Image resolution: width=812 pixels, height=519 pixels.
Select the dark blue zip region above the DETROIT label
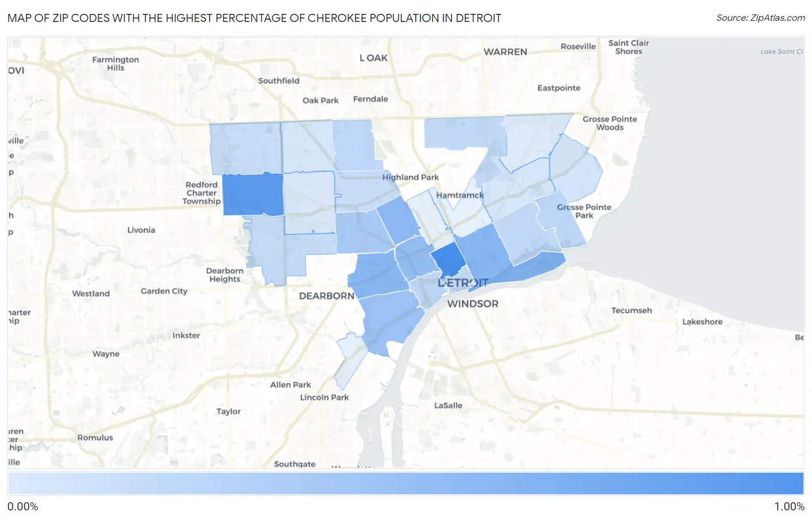[449, 259]
